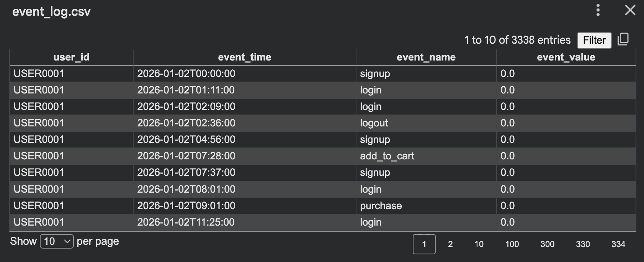Sort by event_name column header
Image resolution: width=644 pixels, height=262 pixels.
[426, 57]
